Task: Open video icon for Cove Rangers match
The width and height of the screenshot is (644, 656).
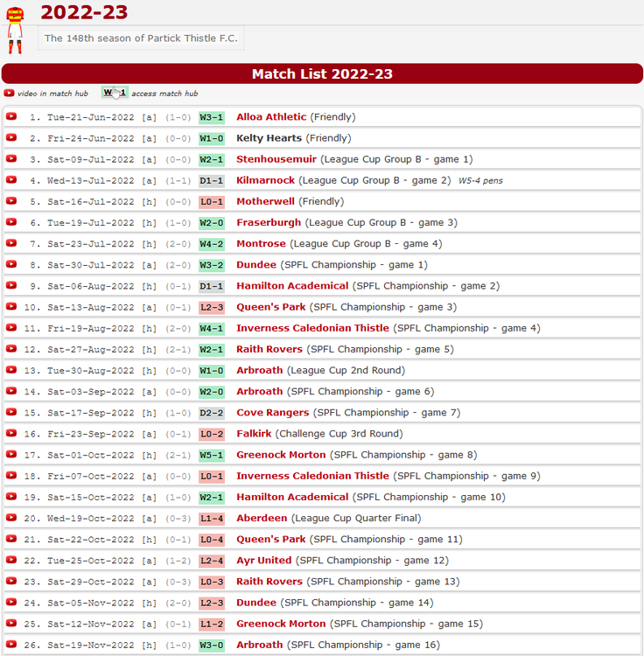Action: [11, 412]
